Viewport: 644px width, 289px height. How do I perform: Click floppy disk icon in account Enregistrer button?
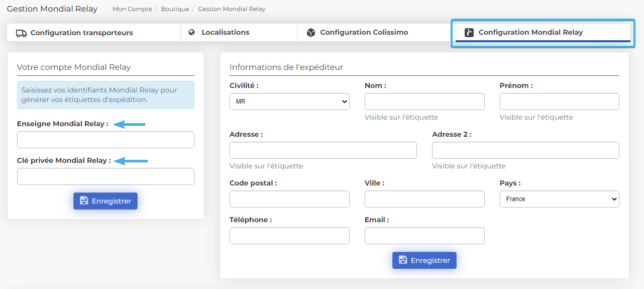[x=84, y=201]
